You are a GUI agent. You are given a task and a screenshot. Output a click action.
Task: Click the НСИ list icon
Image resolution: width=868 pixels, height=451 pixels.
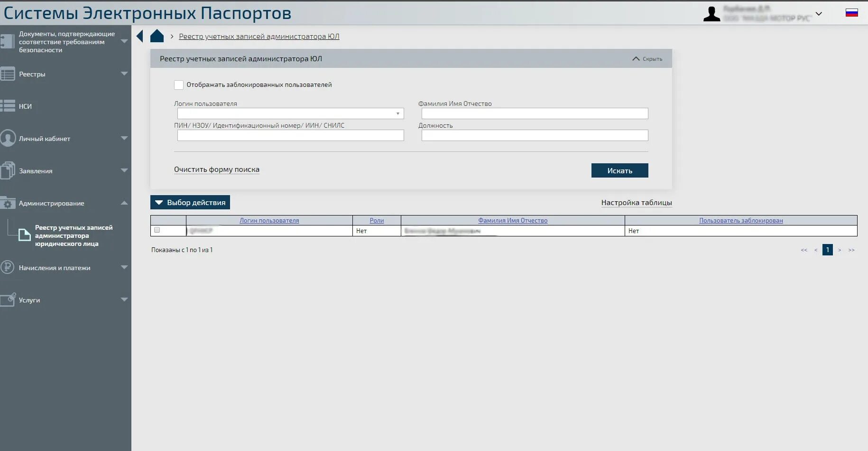[x=8, y=106]
